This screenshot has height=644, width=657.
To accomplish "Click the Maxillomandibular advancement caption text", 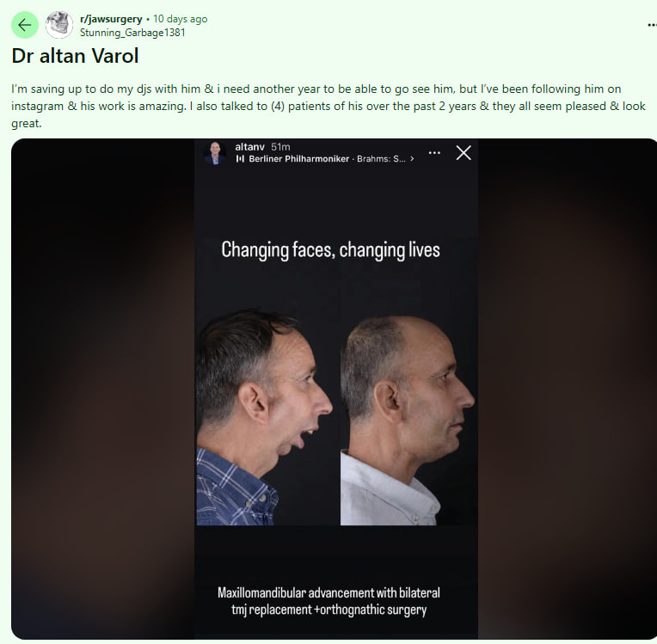I will (x=328, y=601).
